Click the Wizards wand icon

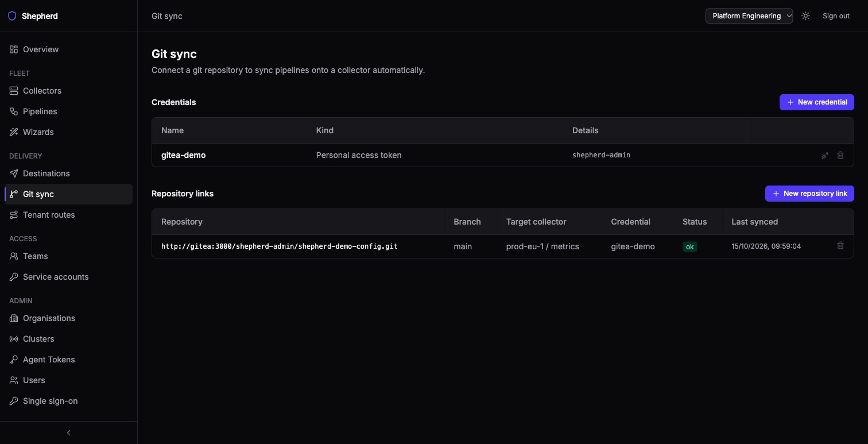tap(14, 132)
